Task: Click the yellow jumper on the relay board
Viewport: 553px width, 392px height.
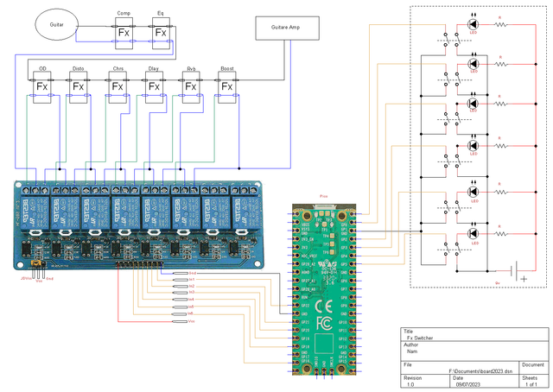Action: click(x=35, y=263)
